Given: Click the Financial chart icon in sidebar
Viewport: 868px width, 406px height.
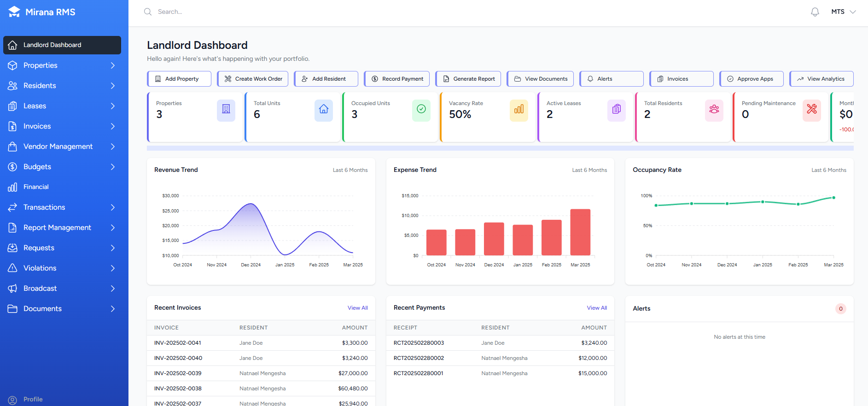Looking at the screenshot, I should [12, 187].
